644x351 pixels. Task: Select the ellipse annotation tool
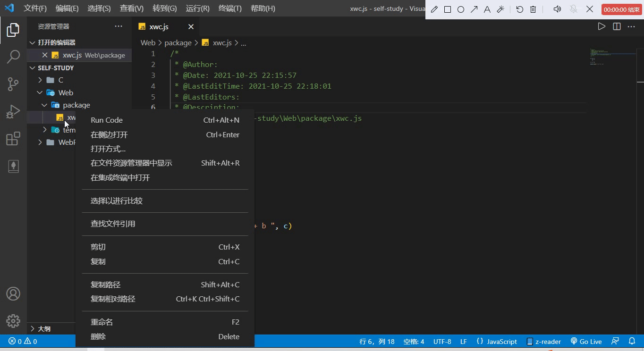tap(461, 9)
